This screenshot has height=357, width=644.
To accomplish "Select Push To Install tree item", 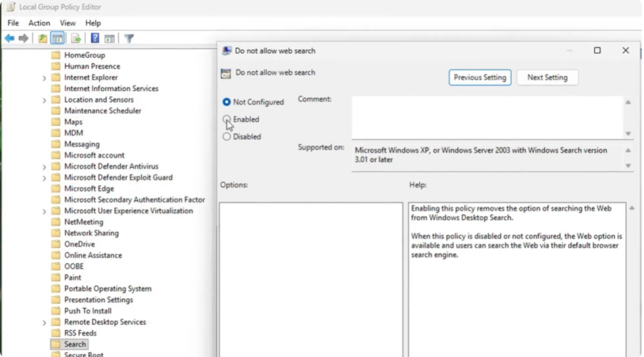I will click(x=87, y=310).
